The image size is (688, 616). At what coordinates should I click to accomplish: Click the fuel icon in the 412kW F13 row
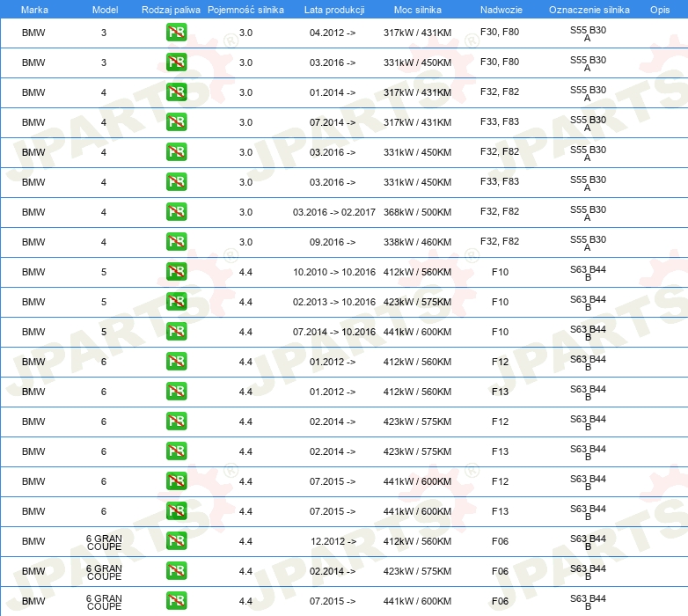tap(176, 392)
